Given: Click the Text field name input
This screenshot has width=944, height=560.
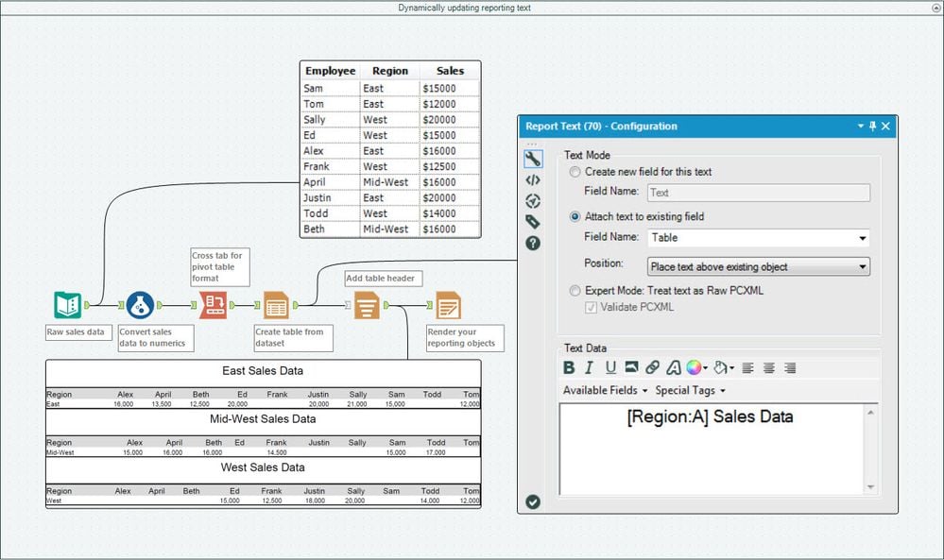Looking at the screenshot, I should coord(759,193).
